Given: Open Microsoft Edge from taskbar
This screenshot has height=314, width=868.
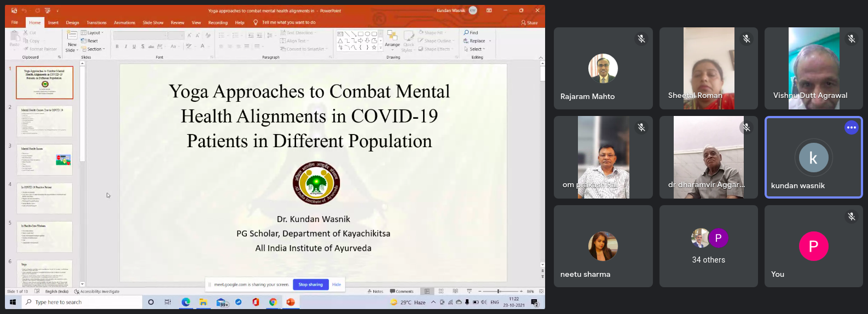Looking at the screenshot, I should pyautogui.click(x=186, y=302).
